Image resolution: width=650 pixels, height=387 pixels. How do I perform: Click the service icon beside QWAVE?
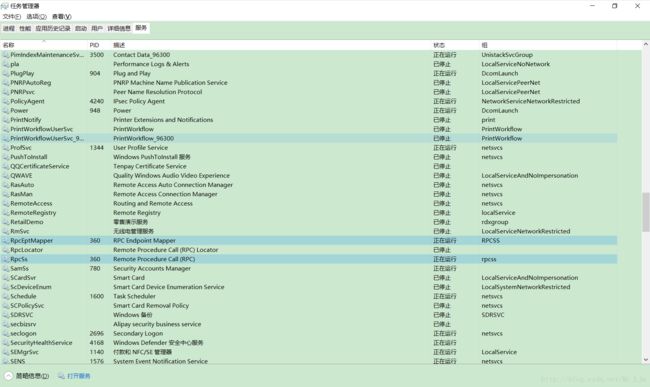pos(5,176)
